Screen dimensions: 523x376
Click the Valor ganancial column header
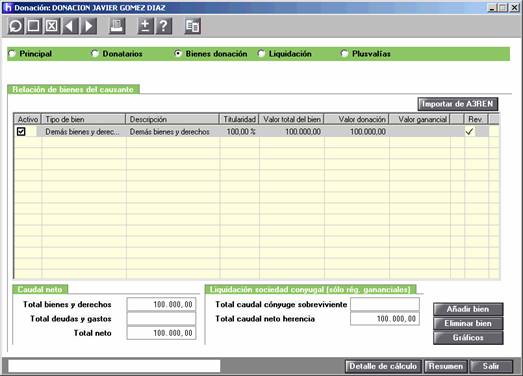pyautogui.click(x=420, y=119)
